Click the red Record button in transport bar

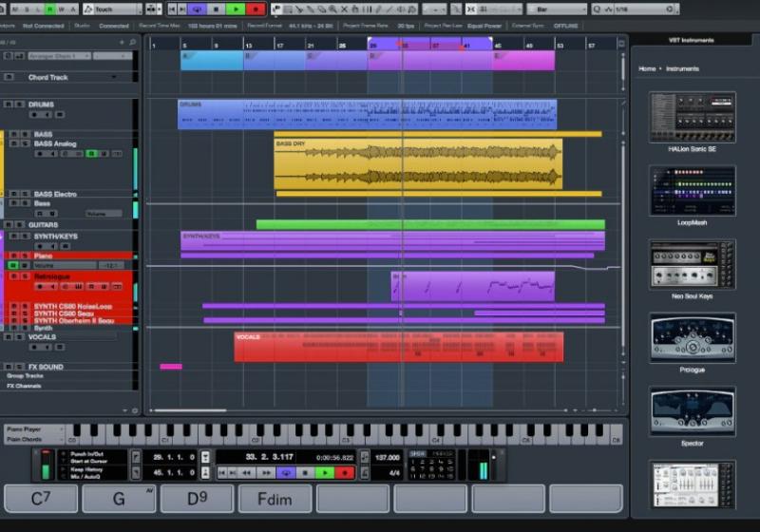point(346,472)
